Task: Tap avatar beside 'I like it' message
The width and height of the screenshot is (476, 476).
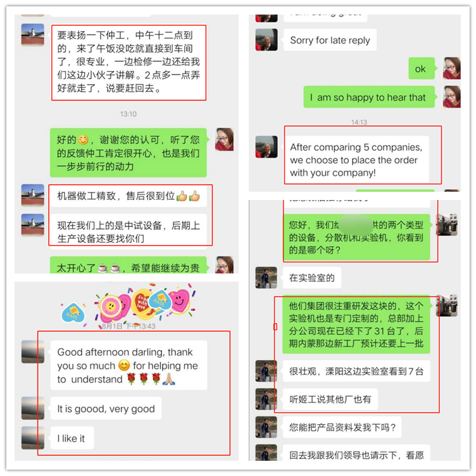Action: click(33, 438)
